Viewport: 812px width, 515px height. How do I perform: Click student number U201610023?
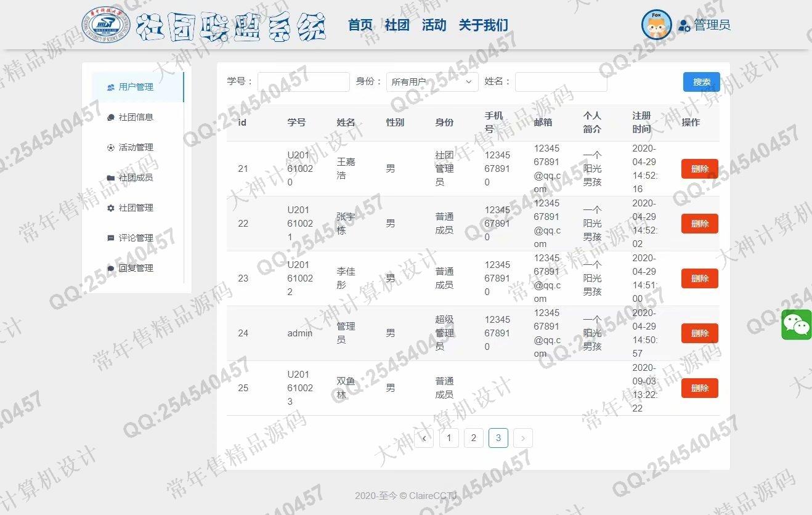tap(300, 388)
